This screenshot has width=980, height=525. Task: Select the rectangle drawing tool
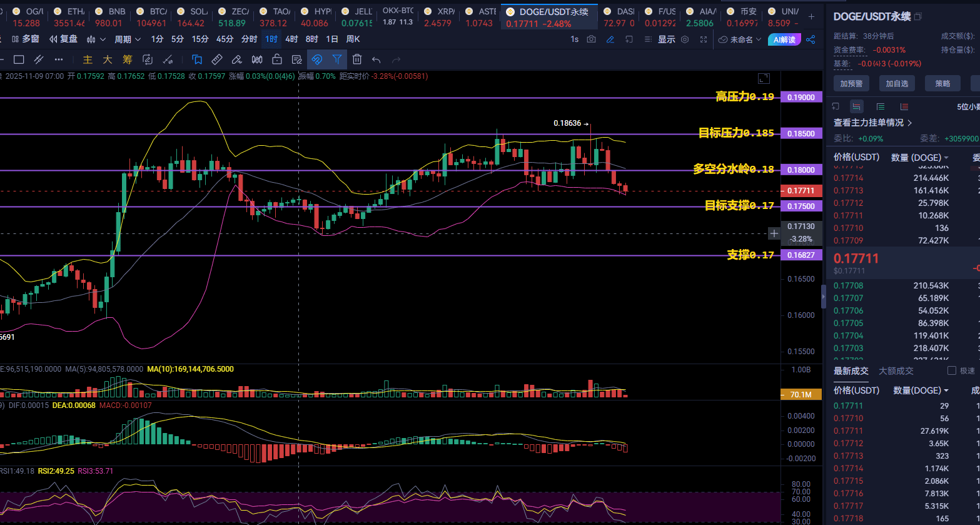[x=19, y=59]
